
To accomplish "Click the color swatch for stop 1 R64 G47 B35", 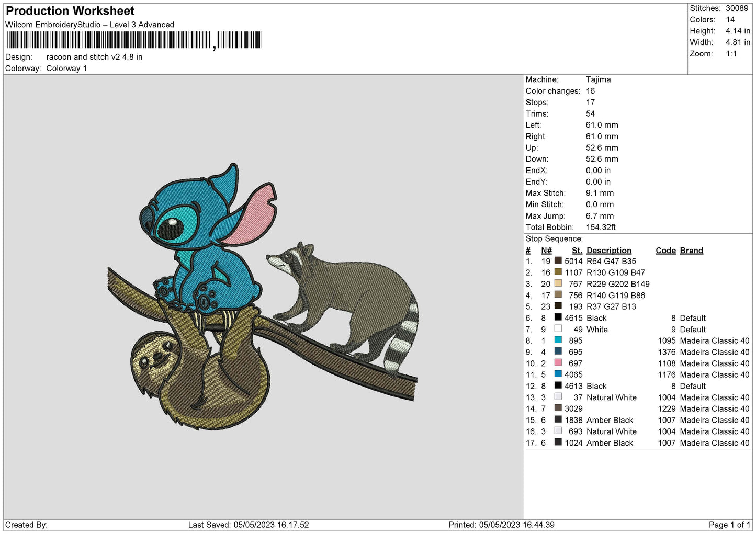I will [558, 260].
